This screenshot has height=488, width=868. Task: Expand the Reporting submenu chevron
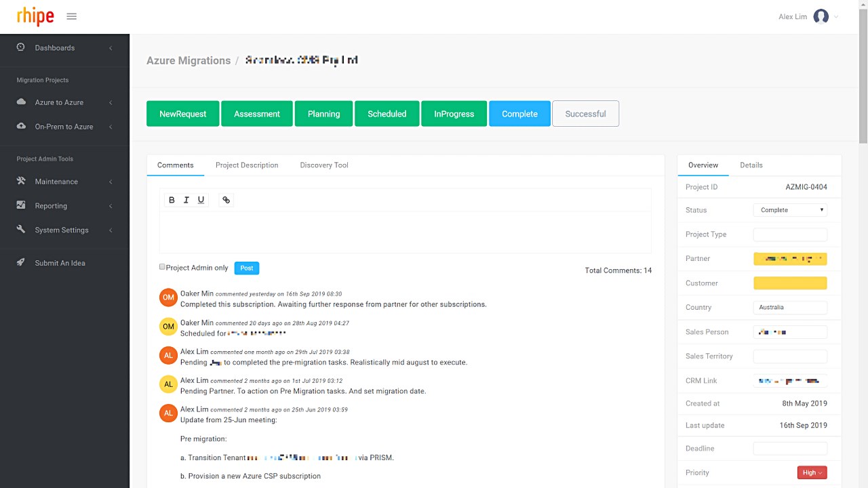tap(111, 206)
